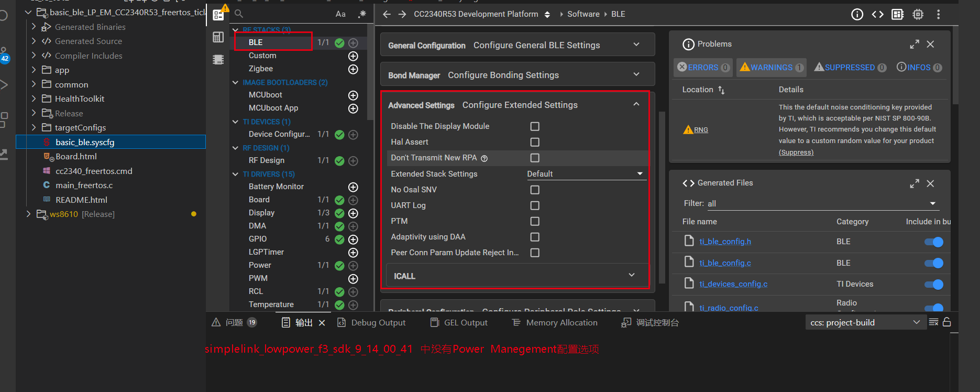
Task: Open the calculator view in side strip
Action: pyautogui.click(x=218, y=37)
